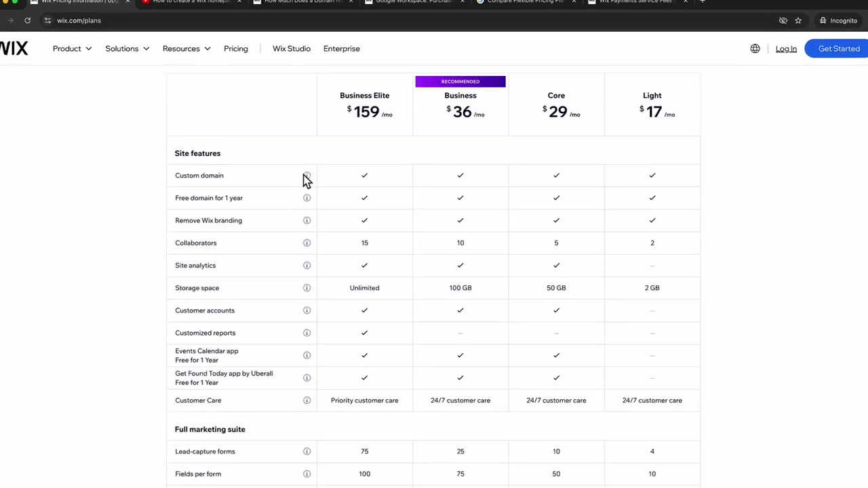
Task: Expand the Resources navigation dropdown
Action: [186, 49]
